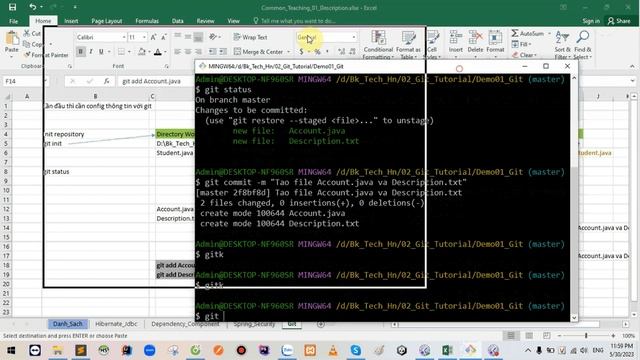Select the Danh_Sach sheet tab
This screenshot has height=360, width=640.
point(67,324)
